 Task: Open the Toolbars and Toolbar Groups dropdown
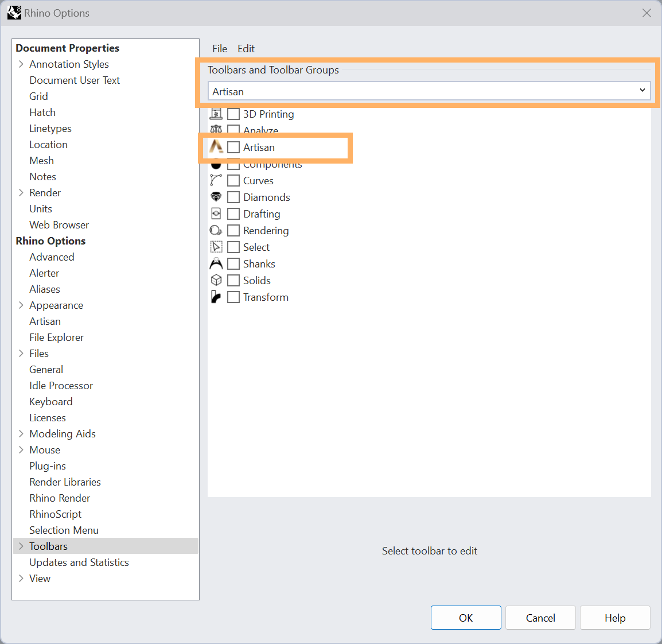tap(429, 91)
